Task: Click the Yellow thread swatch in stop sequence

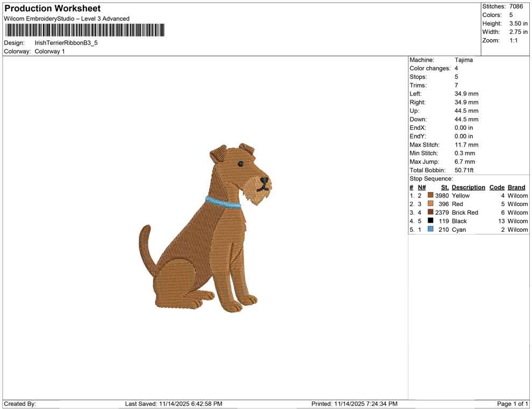Action: coord(430,195)
